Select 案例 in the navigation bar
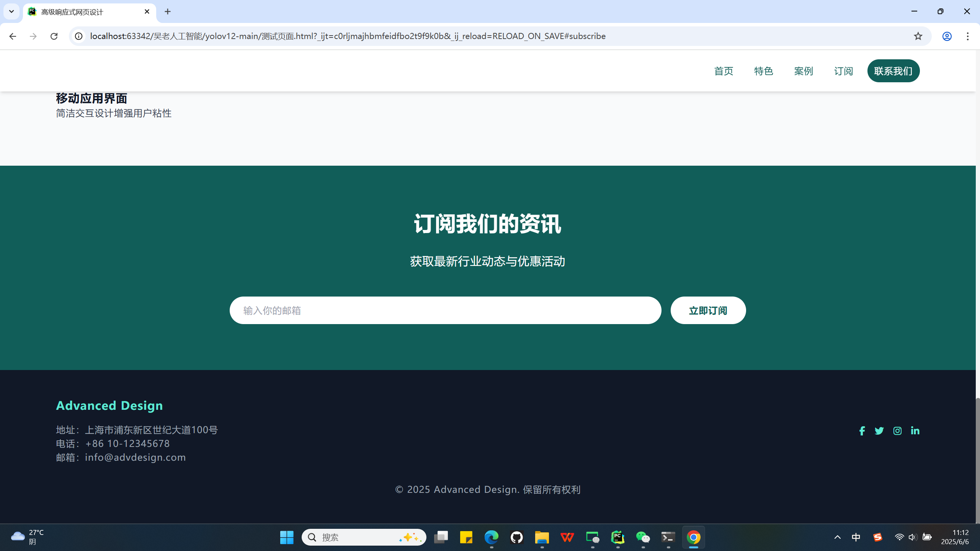Image resolution: width=980 pixels, height=551 pixels. point(804,71)
